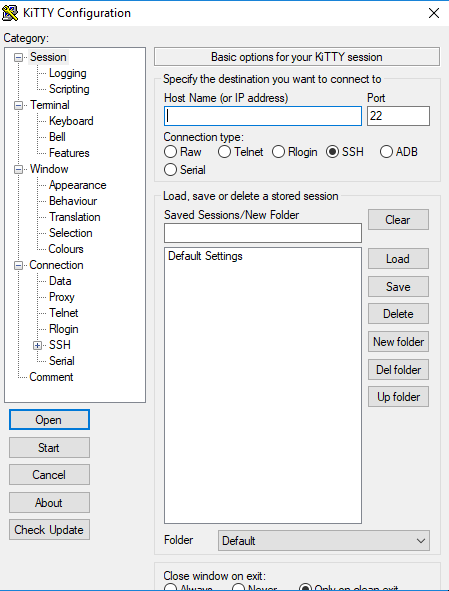This screenshot has height=591, width=449.
Task: Focus the Host Name input field
Action: click(x=263, y=116)
